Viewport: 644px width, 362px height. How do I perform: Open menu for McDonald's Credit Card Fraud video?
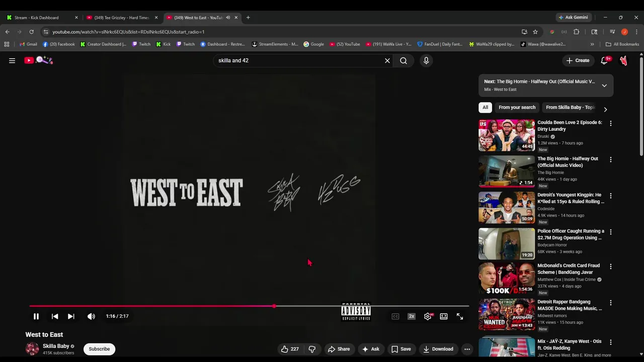[x=611, y=266]
